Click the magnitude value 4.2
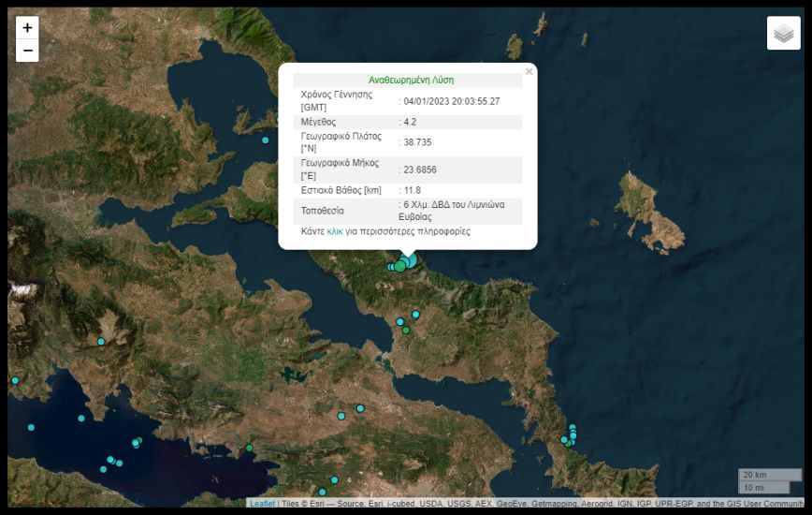The image size is (812, 515). coord(412,122)
